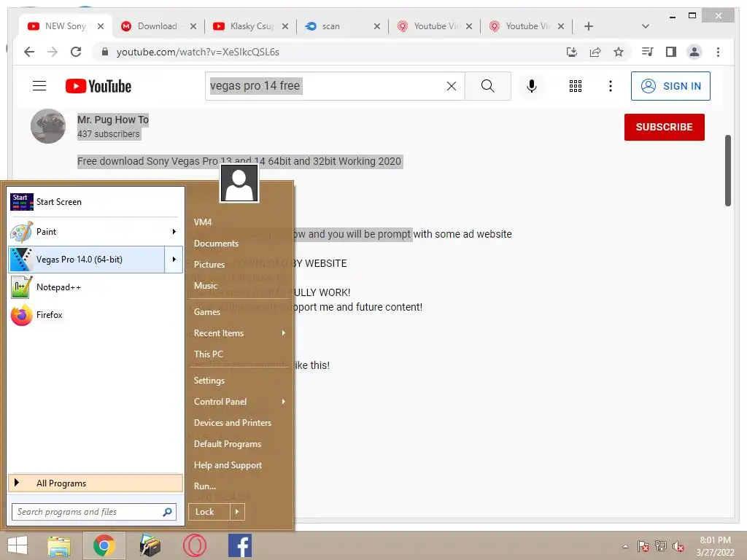Open Help and Support
Viewport: 747px width, 560px height.
click(228, 465)
